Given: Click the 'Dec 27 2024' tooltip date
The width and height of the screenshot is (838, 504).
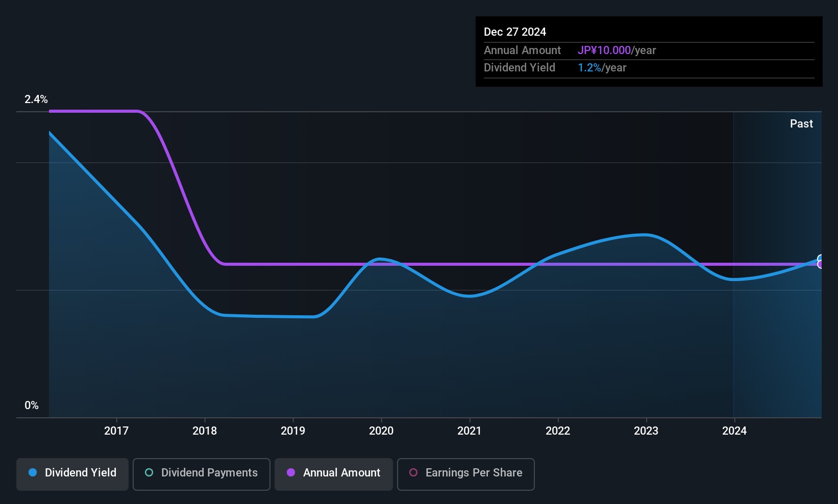Looking at the screenshot, I should pos(515,32).
